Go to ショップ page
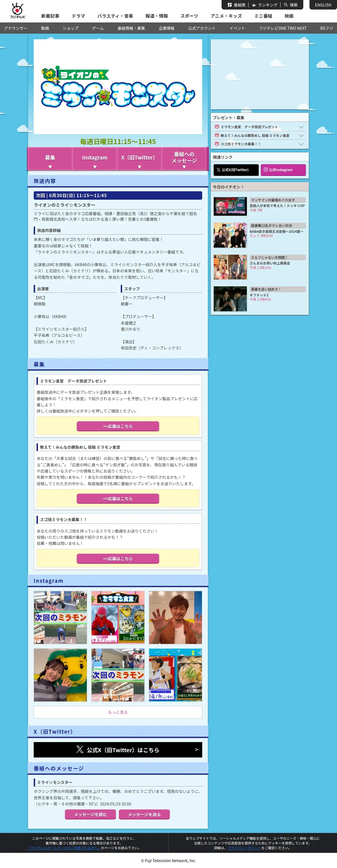This screenshot has height=868, width=337. (70, 28)
